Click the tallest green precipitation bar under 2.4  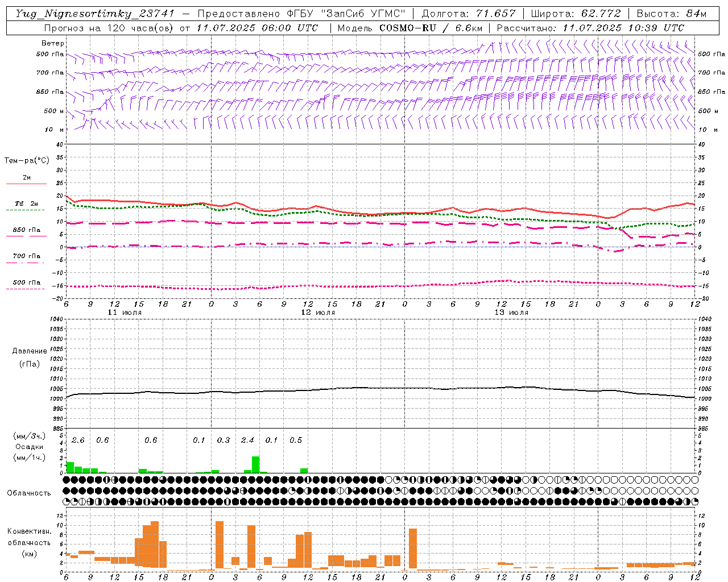point(255,464)
